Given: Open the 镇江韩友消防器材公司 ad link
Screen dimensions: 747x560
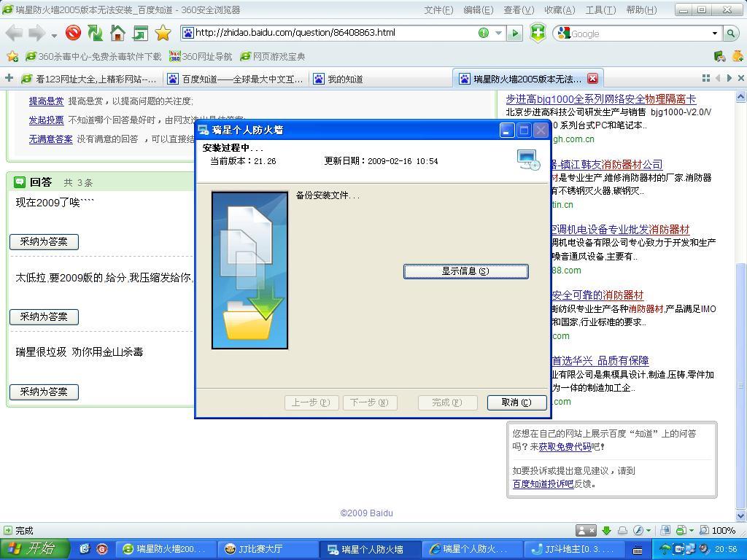Looking at the screenshot, I should (606, 165).
